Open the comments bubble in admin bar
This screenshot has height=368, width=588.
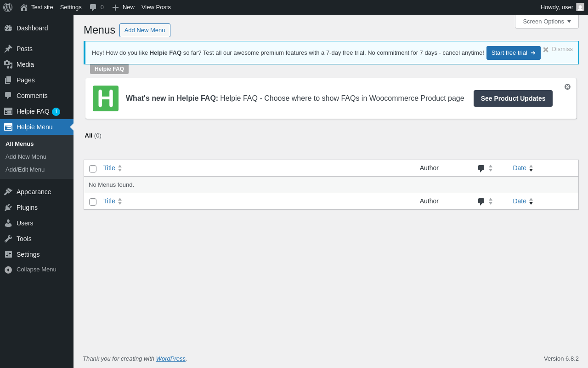click(x=93, y=7)
